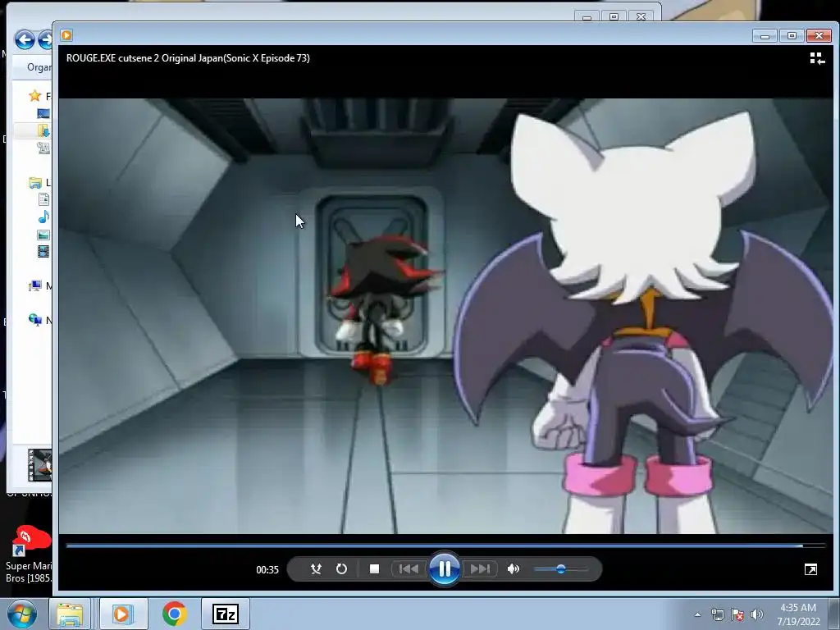Screen dimensions: 840x630
Task: Open the network tray icon
Action: [x=717, y=614]
